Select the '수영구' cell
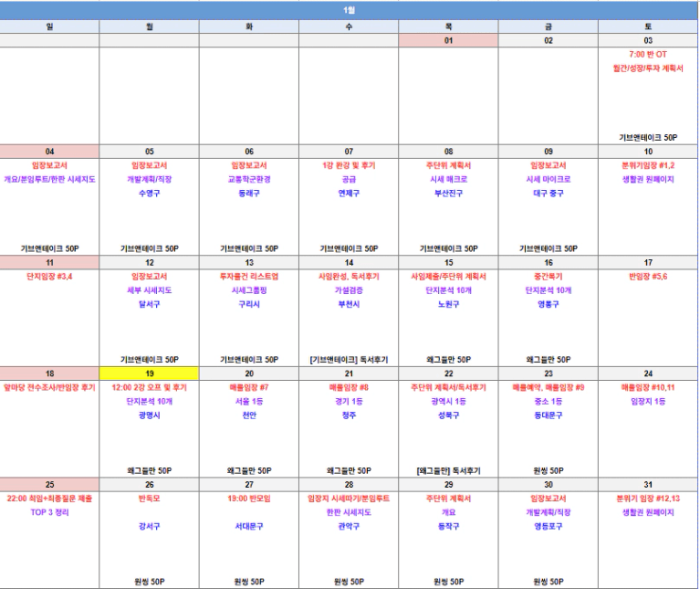Image resolution: width=700 pixels, height=589 pixels. (x=149, y=194)
